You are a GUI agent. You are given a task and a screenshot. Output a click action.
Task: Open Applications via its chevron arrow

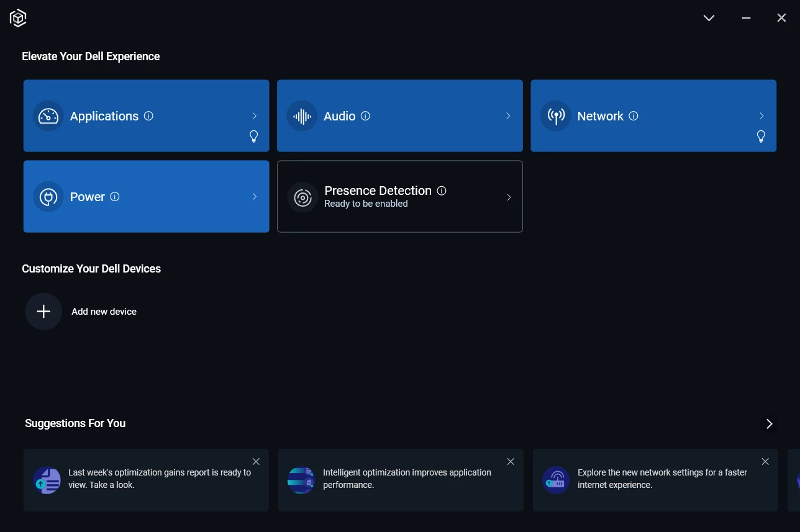[x=255, y=116]
